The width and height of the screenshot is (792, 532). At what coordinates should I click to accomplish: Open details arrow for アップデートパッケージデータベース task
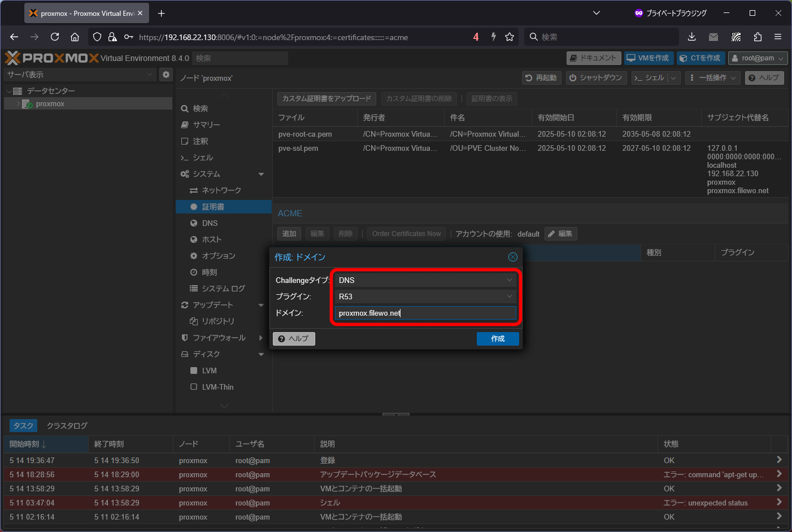click(x=779, y=474)
